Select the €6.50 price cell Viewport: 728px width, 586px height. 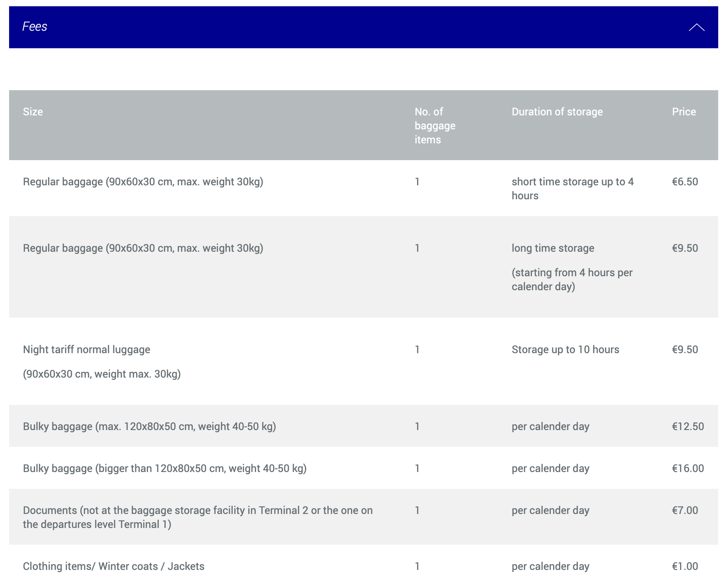tap(685, 181)
